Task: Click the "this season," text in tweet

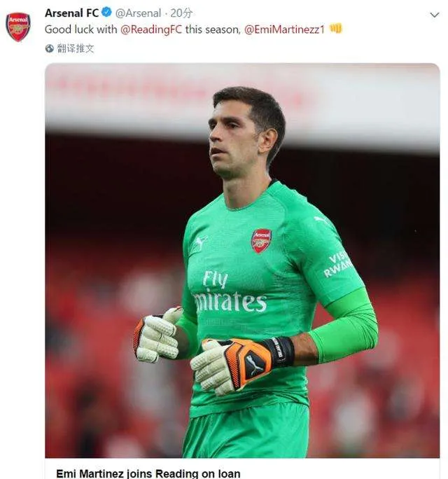Action: 213,29
